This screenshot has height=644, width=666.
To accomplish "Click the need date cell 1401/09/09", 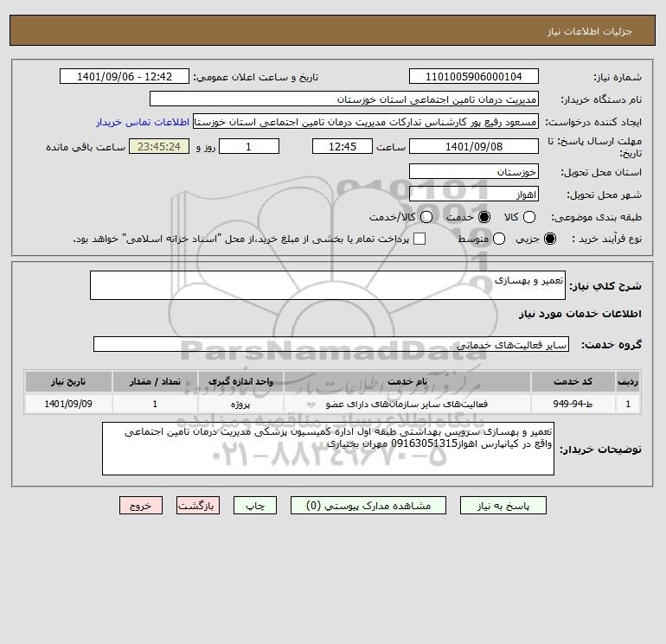I will point(68,404).
